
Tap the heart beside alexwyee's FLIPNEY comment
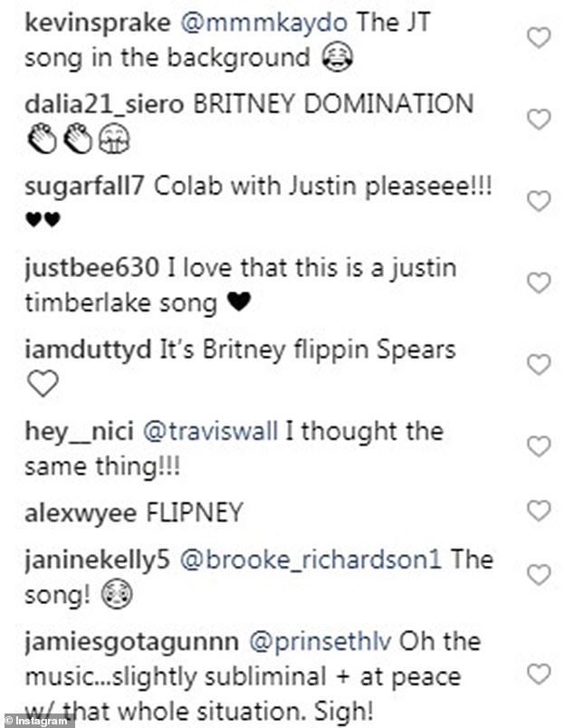point(539,513)
